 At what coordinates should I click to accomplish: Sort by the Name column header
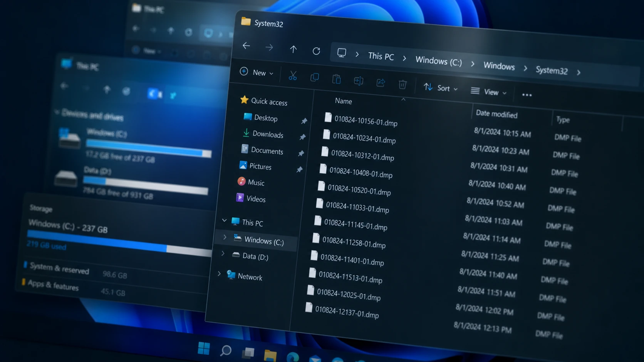tap(344, 101)
